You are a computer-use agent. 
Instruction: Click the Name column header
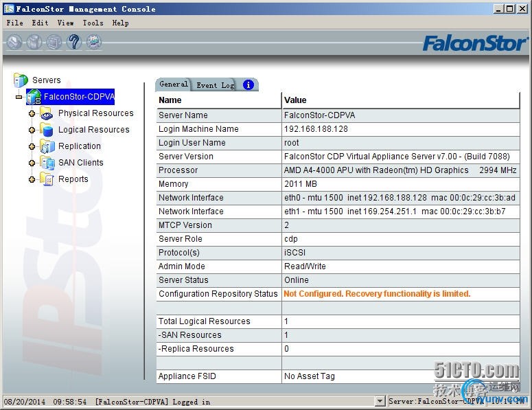click(x=219, y=100)
